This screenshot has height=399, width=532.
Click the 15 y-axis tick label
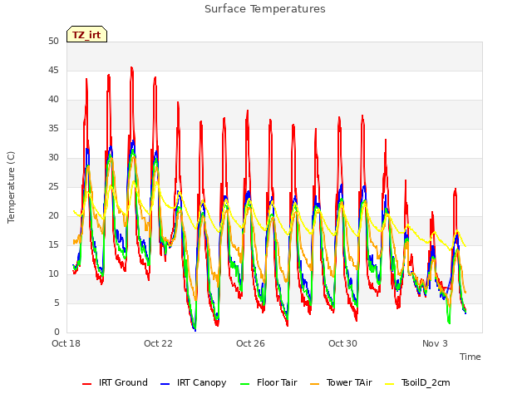(x=53, y=245)
